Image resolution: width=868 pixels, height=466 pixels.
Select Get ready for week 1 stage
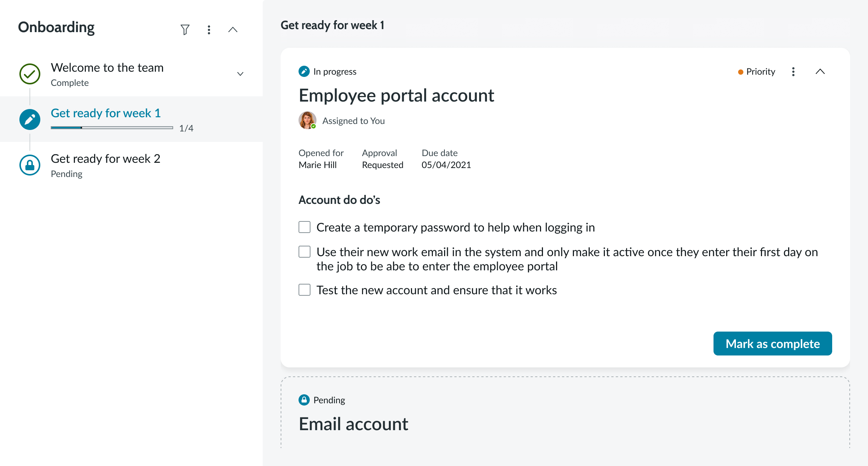click(106, 113)
